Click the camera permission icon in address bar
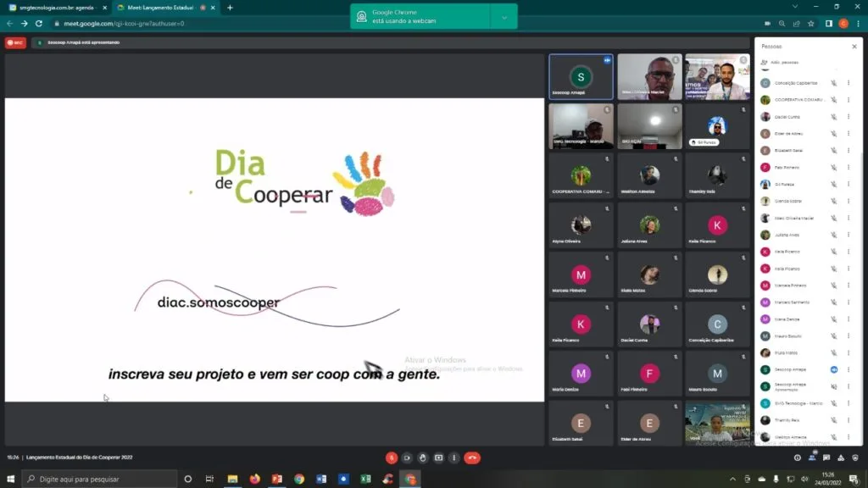 pyautogui.click(x=767, y=24)
